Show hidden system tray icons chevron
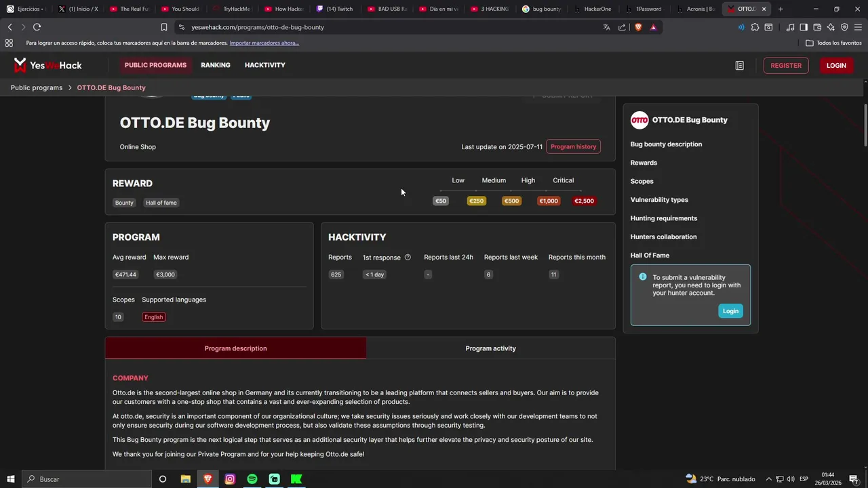 [769, 479]
